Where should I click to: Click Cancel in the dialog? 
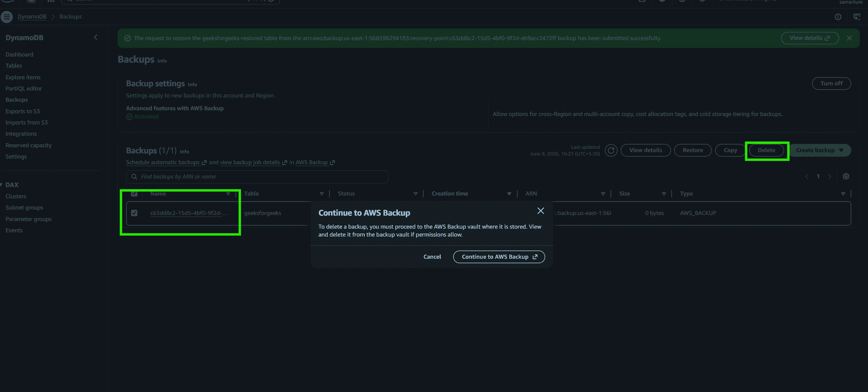pyautogui.click(x=432, y=257)
